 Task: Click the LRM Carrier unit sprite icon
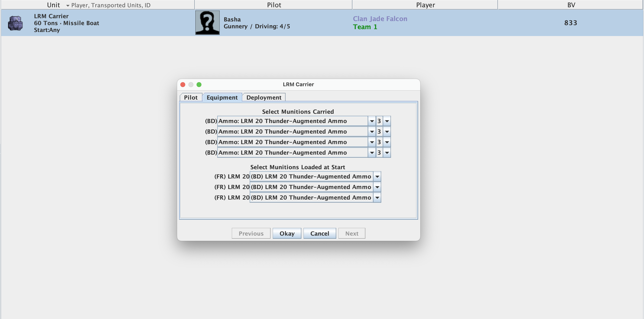[x=15, y=23]
